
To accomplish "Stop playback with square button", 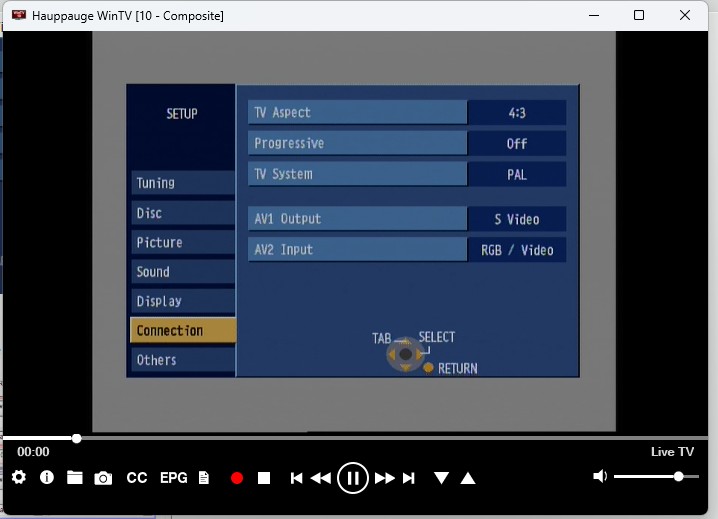I will pos(264,478).
